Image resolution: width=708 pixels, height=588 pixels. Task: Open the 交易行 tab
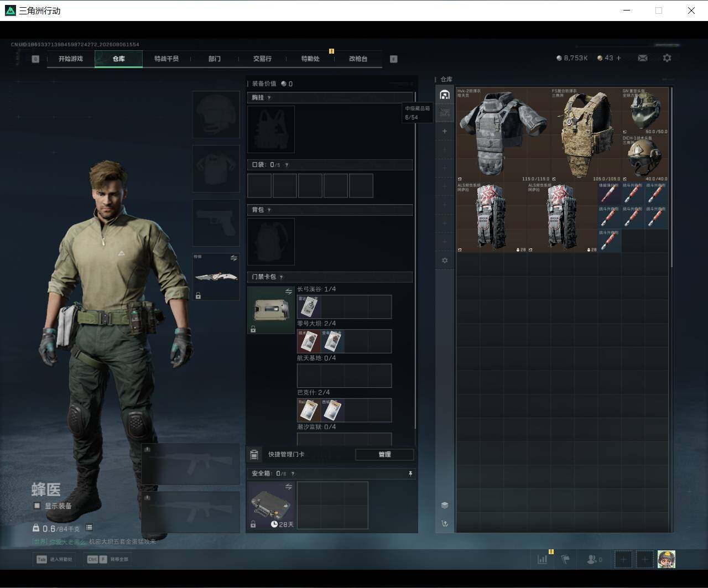262,59
